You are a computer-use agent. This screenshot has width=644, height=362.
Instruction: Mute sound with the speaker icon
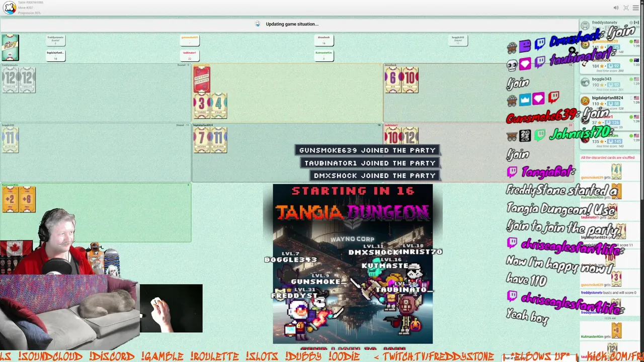pos(616,8)
